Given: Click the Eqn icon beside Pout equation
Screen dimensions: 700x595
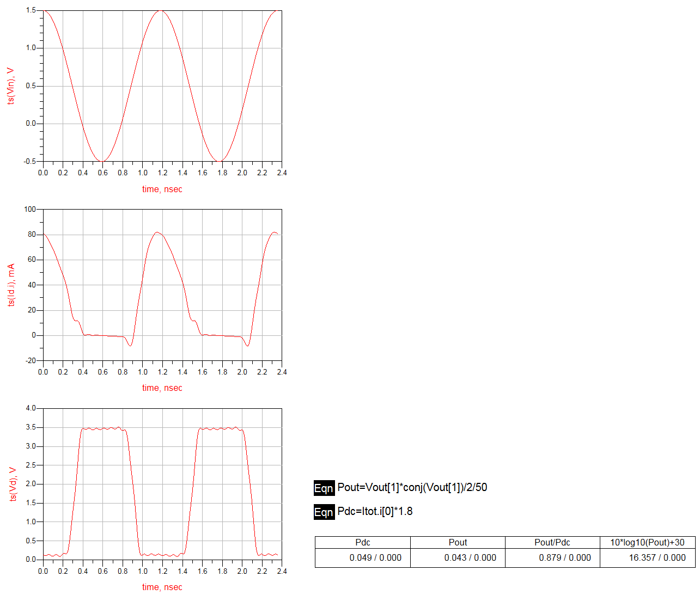Looking at the screenshot, I should pyautogui.click(x=324, y=488).
